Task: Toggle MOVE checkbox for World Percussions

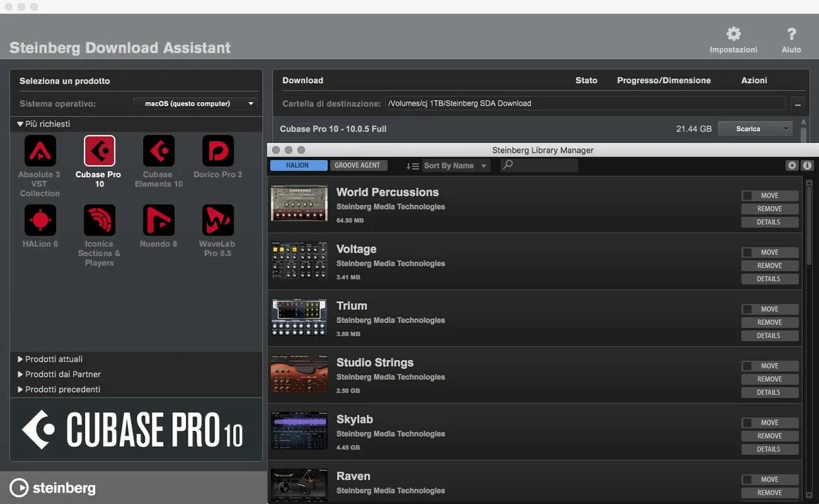Action: point(748,196)
